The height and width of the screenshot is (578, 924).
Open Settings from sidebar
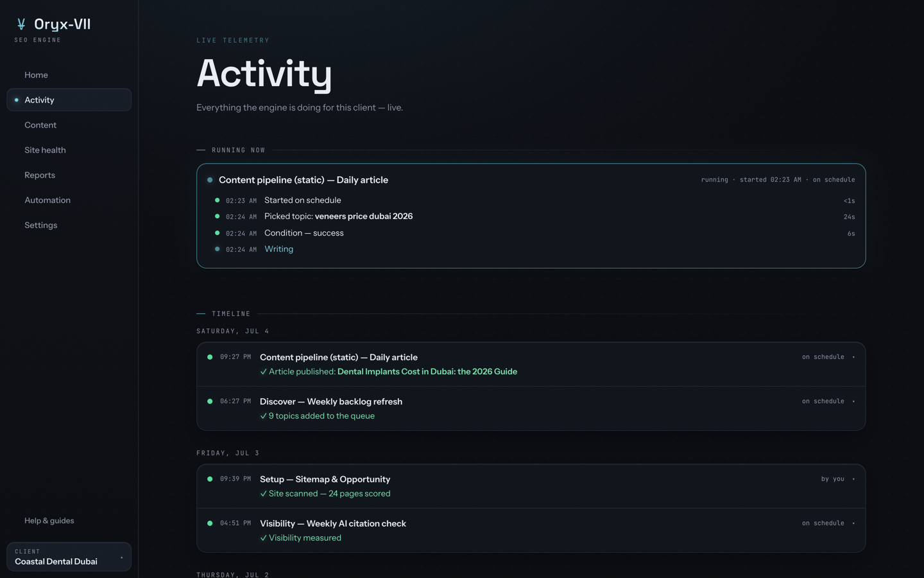tap(69, 225)
